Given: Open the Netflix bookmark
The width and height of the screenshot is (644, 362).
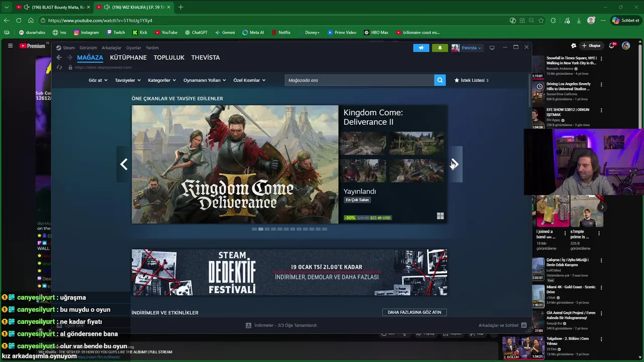Looking at the screenshot, I should coord(281,33).
